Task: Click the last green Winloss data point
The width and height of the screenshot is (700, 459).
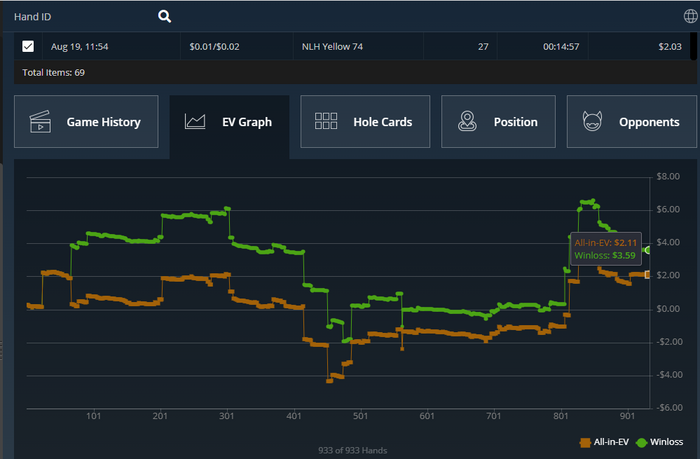Action: pos(648,250)
